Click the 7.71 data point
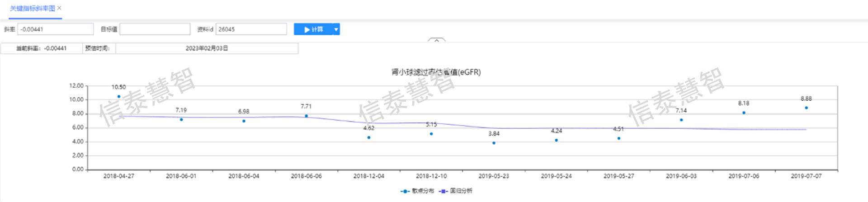The image size is (868, 202). [x=306, y=116]
